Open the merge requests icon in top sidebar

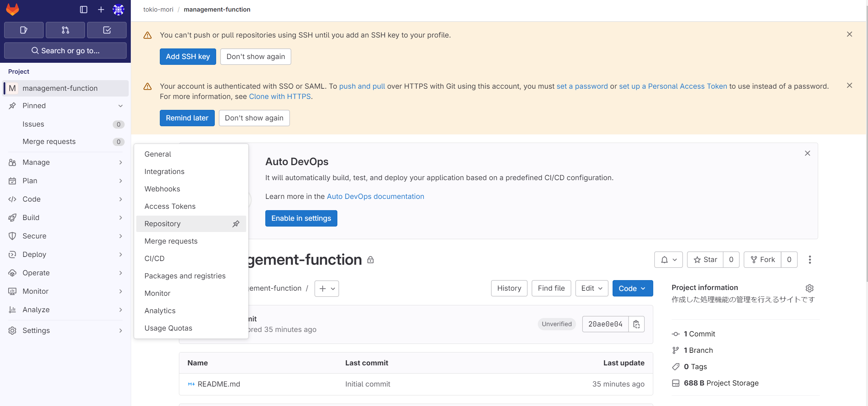click(65, 30)
